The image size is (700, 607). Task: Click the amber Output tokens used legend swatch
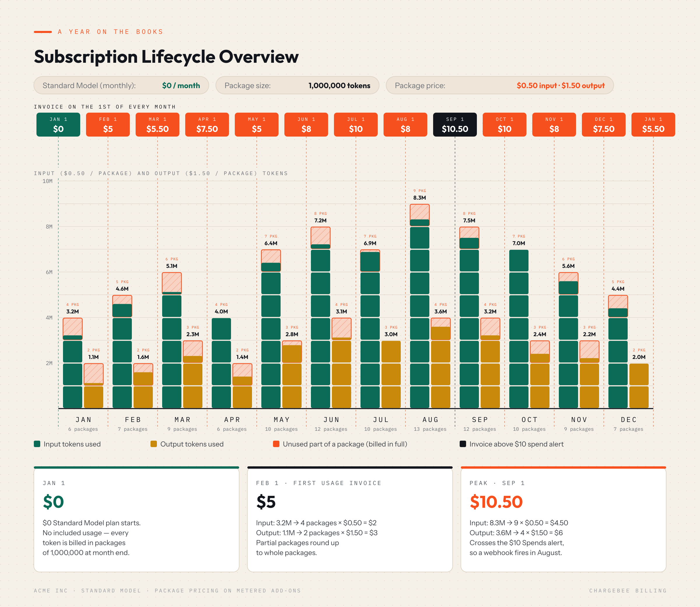point(154,444)
